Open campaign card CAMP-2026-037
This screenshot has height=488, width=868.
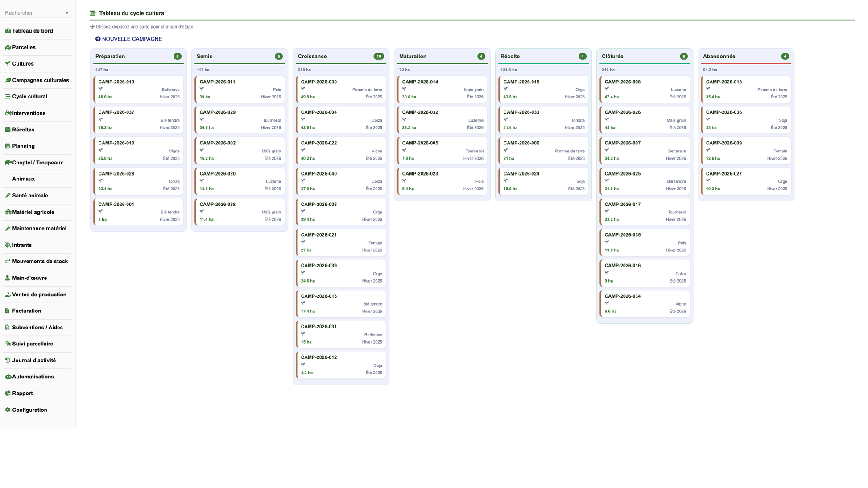[x=139, y=120]
